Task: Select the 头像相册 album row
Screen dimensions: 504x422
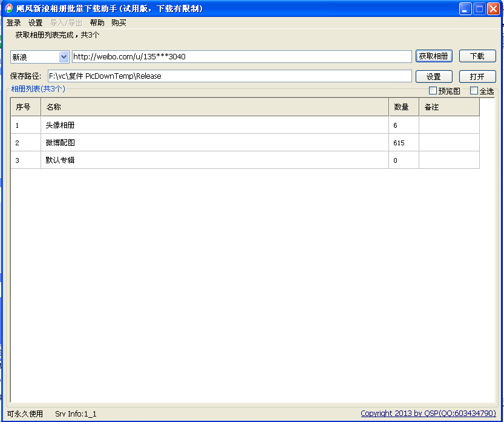Action: click(x=245, y=125)
